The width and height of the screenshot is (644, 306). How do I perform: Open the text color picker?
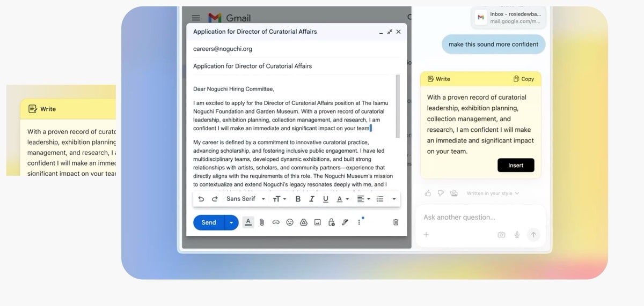(342, 199)
